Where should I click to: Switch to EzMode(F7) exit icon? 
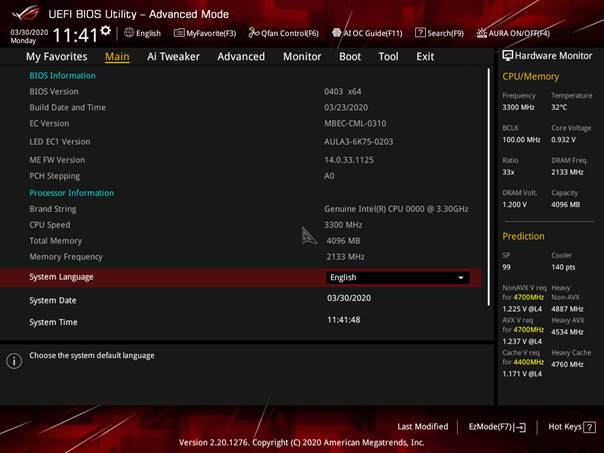[520, 427]
